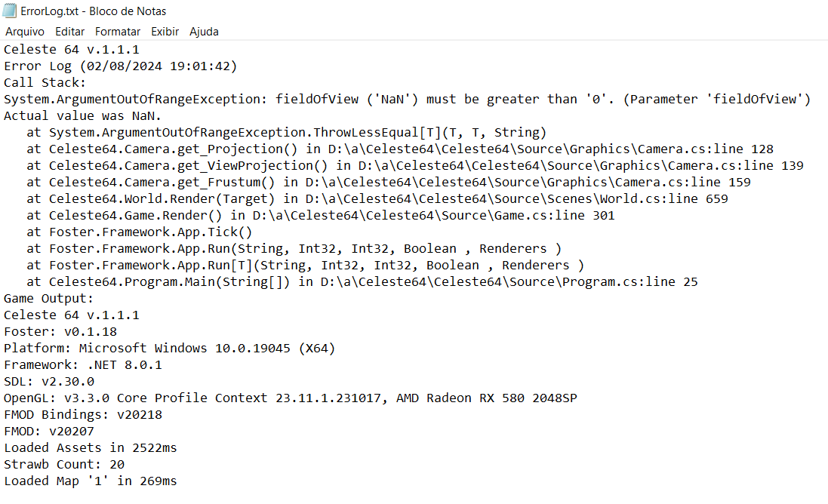Click the 'Strawb Count: 20' line

[64, 465]
